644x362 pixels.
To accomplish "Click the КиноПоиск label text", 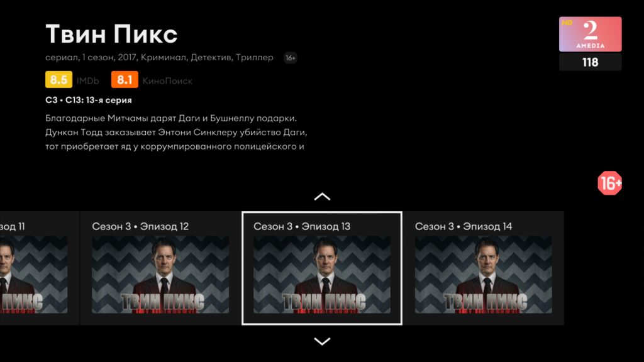I will click(x=167, y=81).
